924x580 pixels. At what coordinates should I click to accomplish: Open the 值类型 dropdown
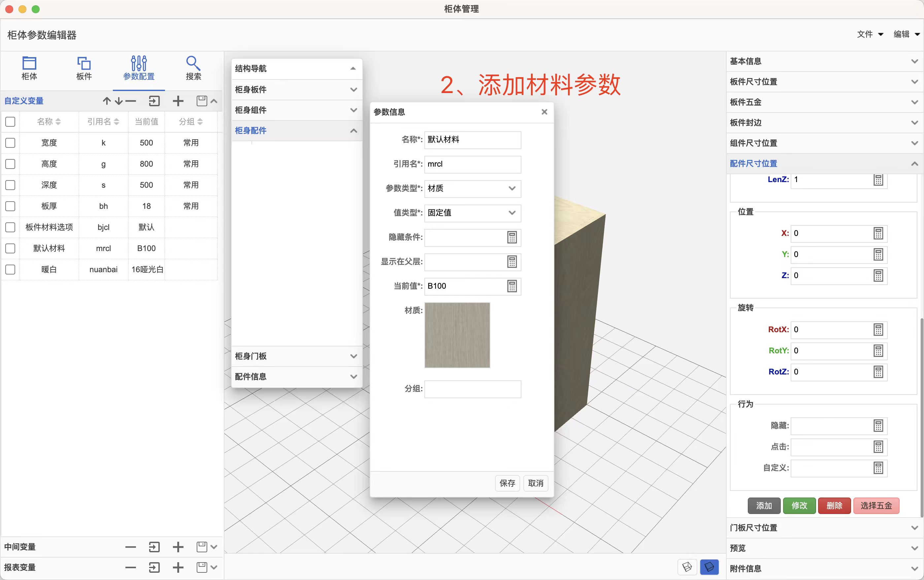coord(472,213)
